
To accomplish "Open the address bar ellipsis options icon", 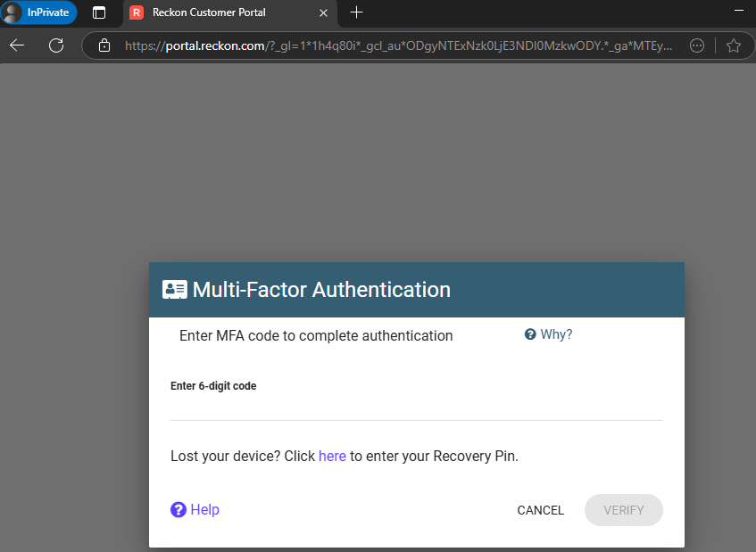I will (x=697, y=45).
